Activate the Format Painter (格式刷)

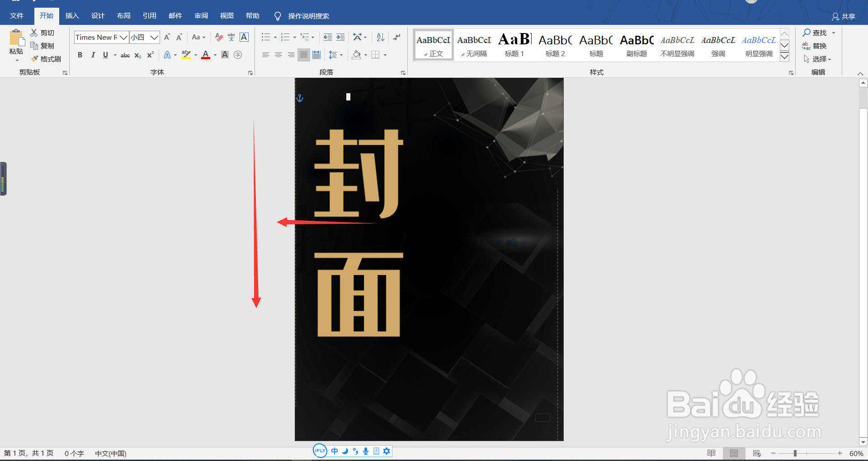47,58
